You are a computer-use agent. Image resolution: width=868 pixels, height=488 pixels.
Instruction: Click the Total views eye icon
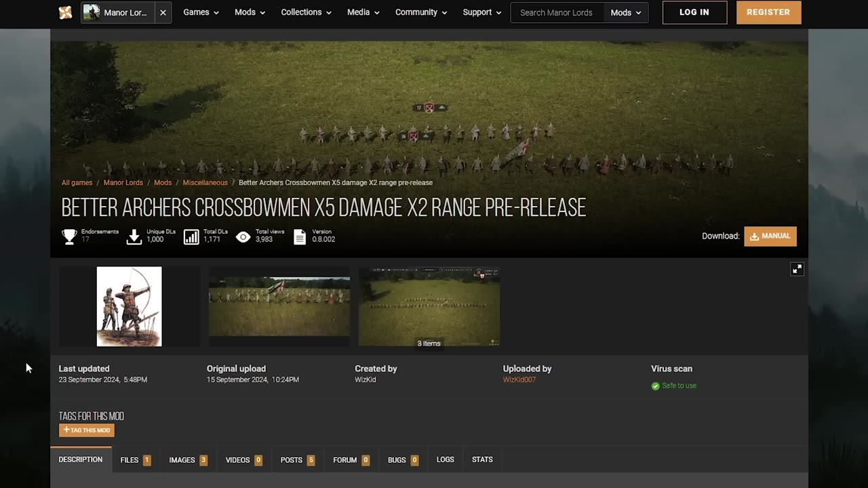(x=243, y=237)
